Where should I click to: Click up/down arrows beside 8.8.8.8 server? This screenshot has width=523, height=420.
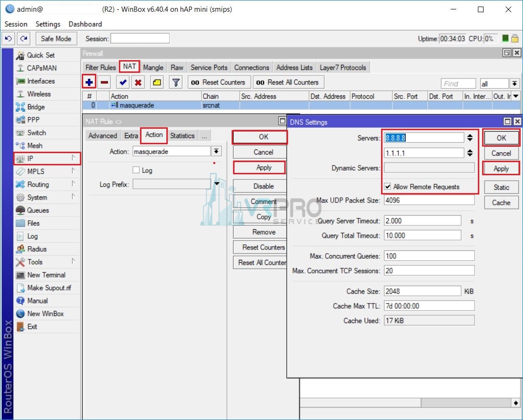pos(469,138)
